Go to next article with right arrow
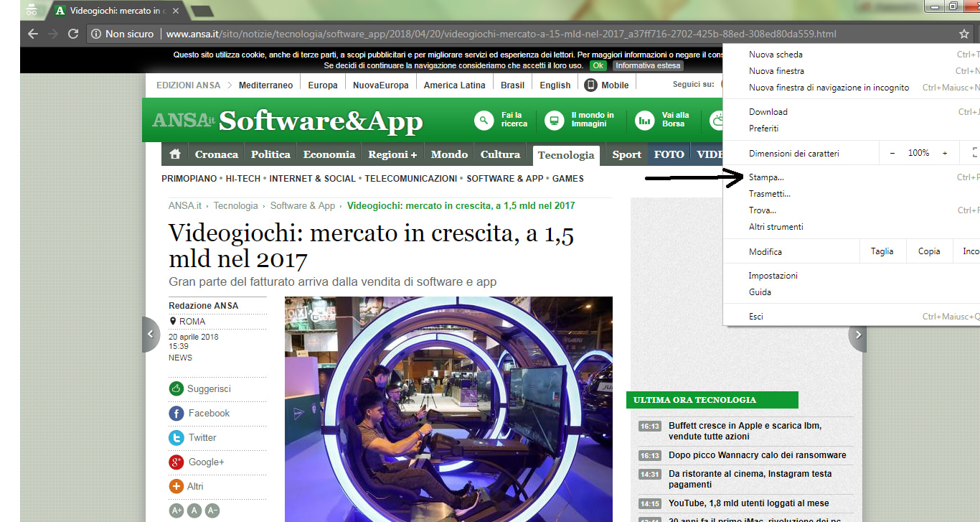980x522 pixels. [857, 334]
